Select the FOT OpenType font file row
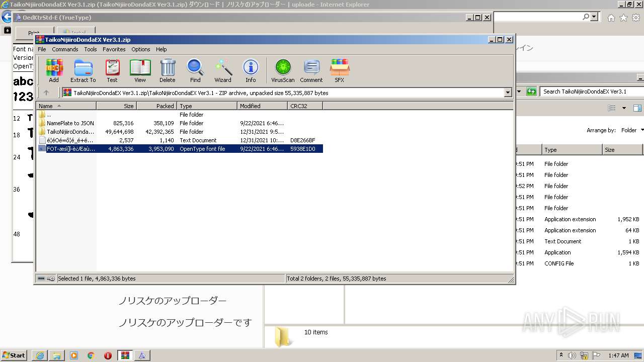Image resolution: width=644 pixels, height=362 pixels. point(180,149)
